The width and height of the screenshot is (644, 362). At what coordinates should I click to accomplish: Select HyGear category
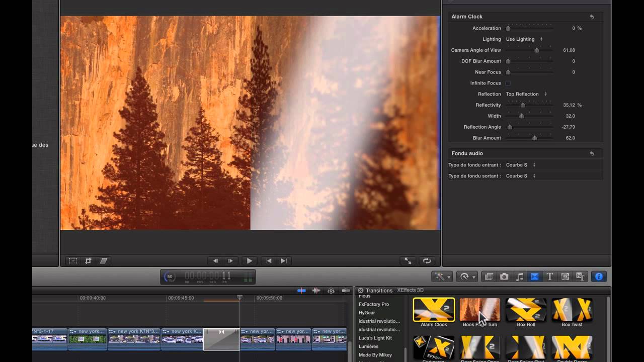tap(367, 313)
